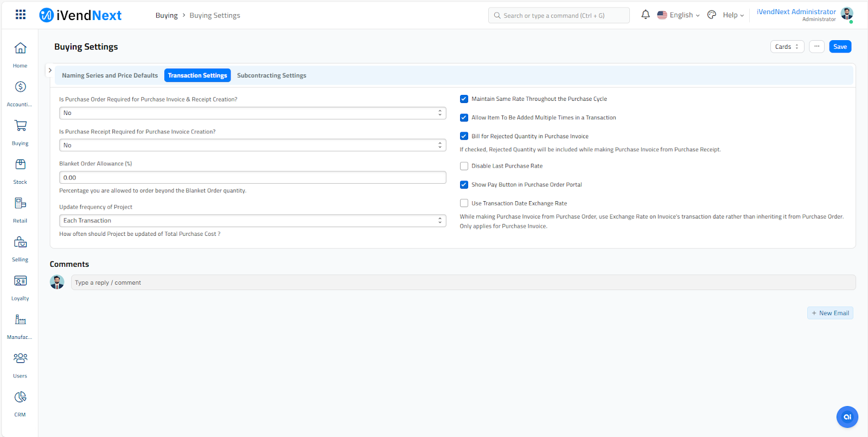The height and width of the screenshot is (437, 868).
Task: Open the Loyalty module icon
Action: pyautogui.click(x=20, y=281)
